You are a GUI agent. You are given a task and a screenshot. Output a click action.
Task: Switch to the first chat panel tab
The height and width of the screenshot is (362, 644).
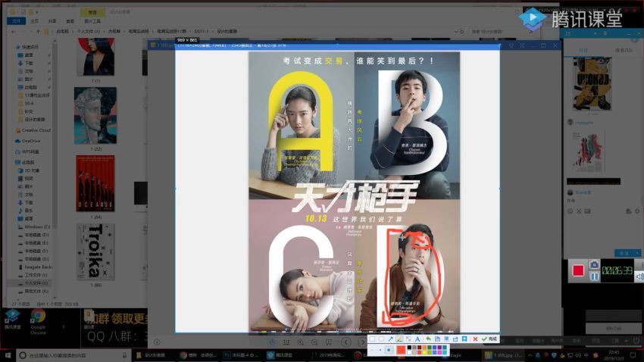click(x=583, y=50)
